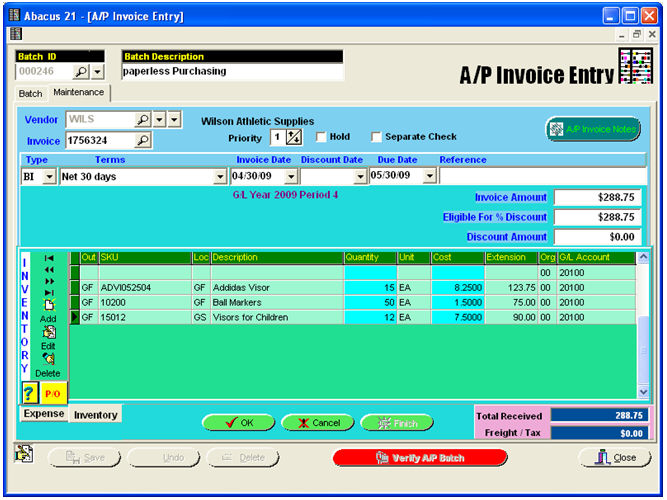Screen dimensions: 667x500
Task: Click the Cancel button
Action: (318, 423)
